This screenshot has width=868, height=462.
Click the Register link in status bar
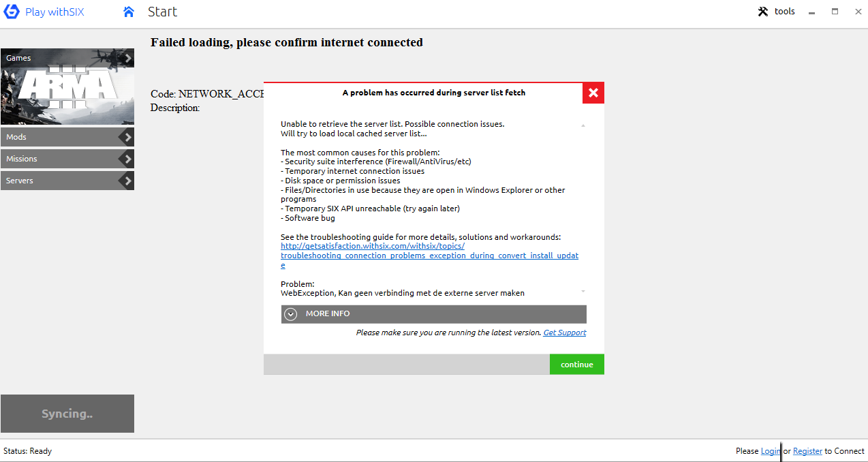(807, 451)
